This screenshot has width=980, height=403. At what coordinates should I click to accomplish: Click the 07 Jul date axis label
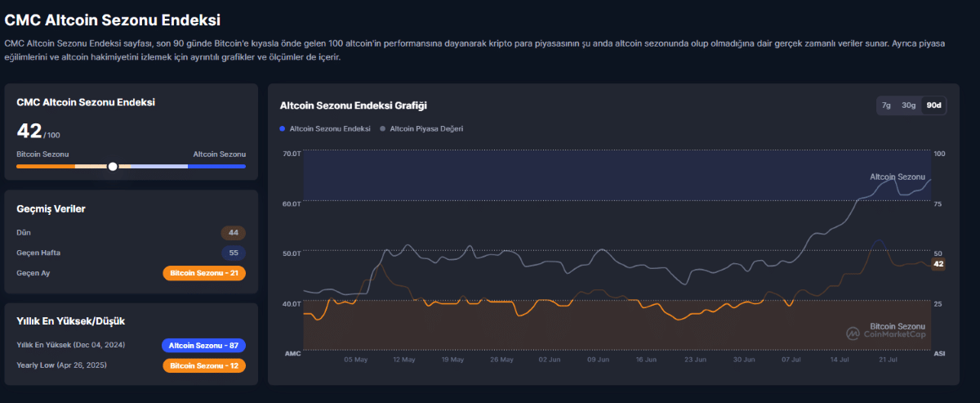tap(792, 359)
